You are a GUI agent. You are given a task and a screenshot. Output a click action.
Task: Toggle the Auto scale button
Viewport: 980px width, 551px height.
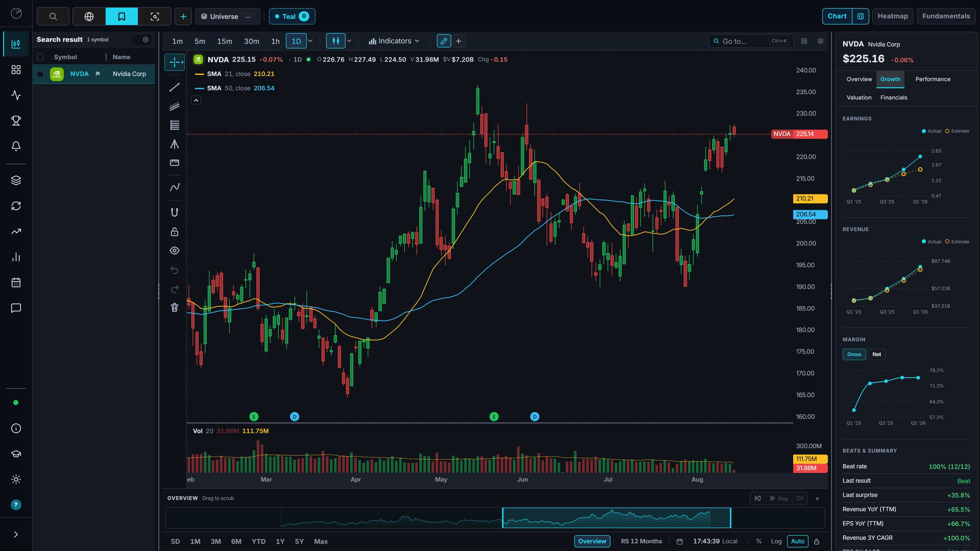click(x=797, y=541)
